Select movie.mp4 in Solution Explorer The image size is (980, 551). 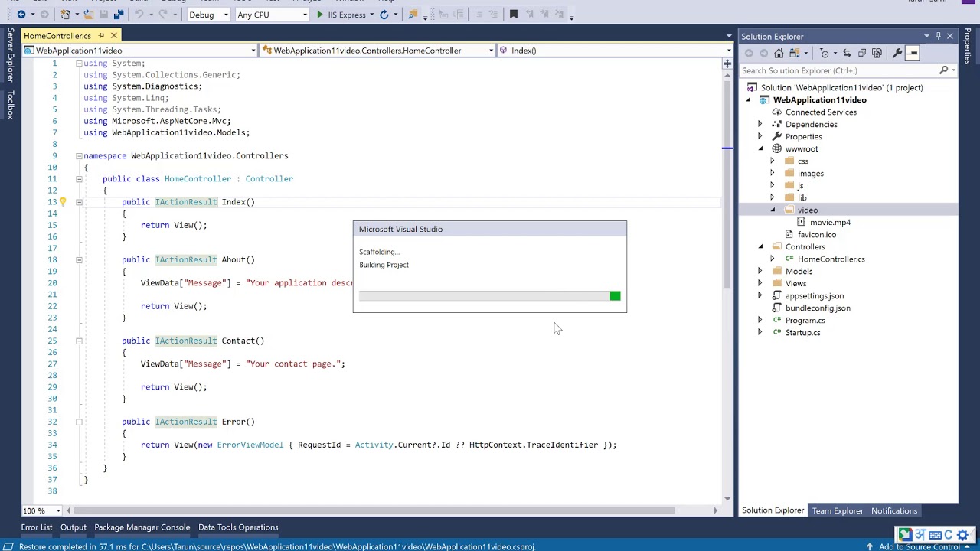tap(830, 223)
